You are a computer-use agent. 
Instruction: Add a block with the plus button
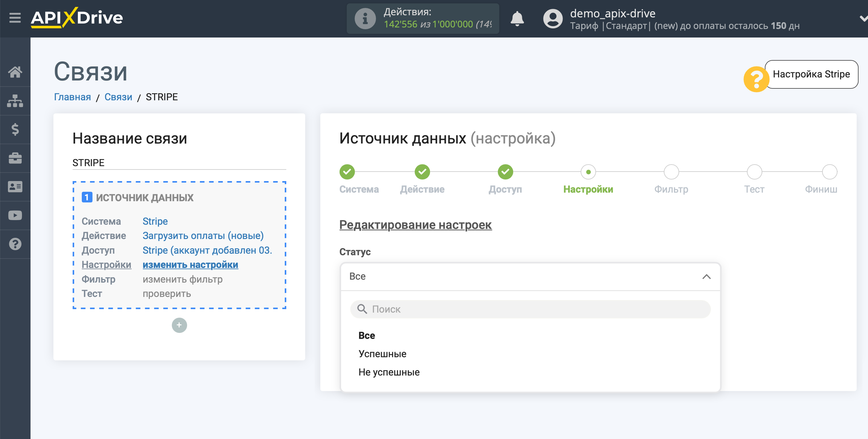pyautogui.click(x=179, y=325)
